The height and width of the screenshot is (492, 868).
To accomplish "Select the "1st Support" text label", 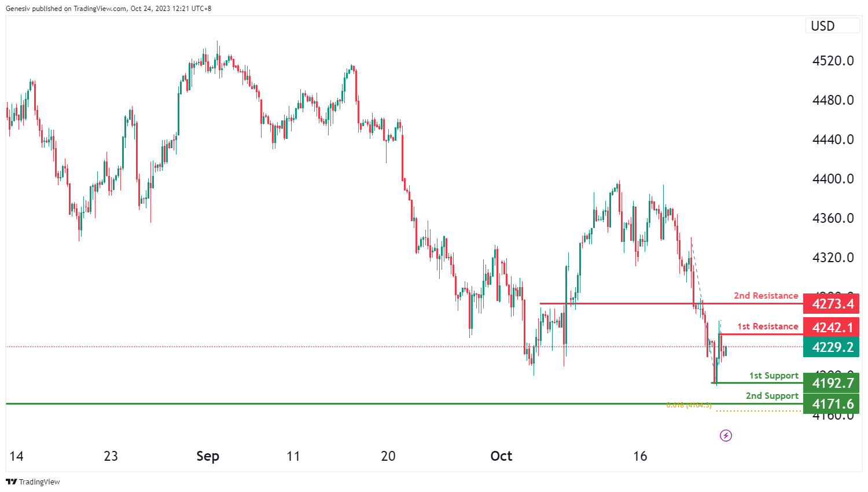I will point(774,376).
